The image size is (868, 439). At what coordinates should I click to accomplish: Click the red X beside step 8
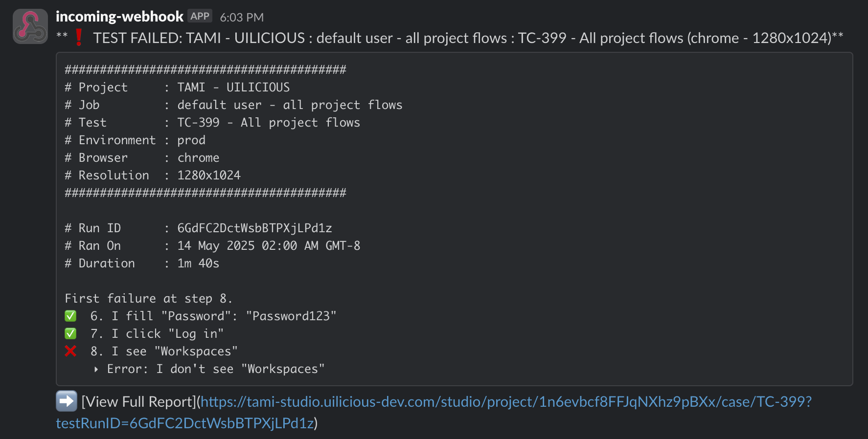pos(70,351)
